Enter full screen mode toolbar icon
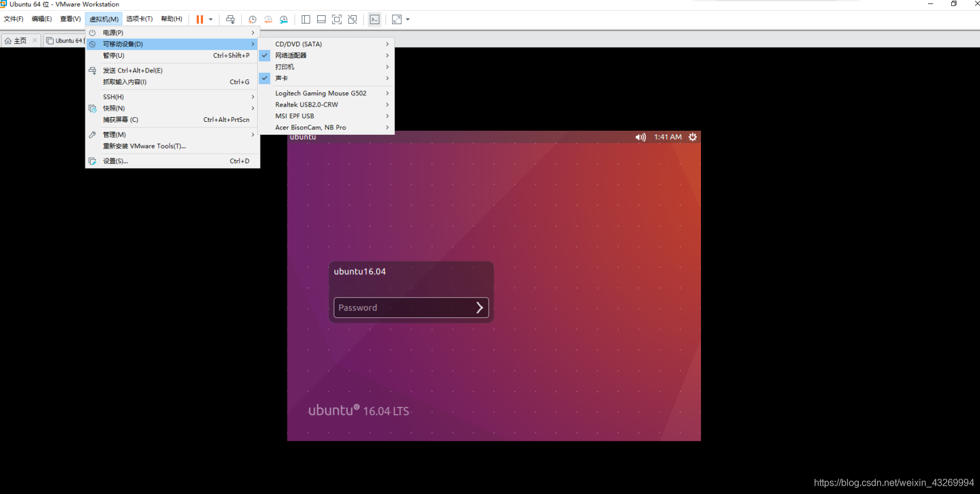Screen dimensions: 980x494 337,19
